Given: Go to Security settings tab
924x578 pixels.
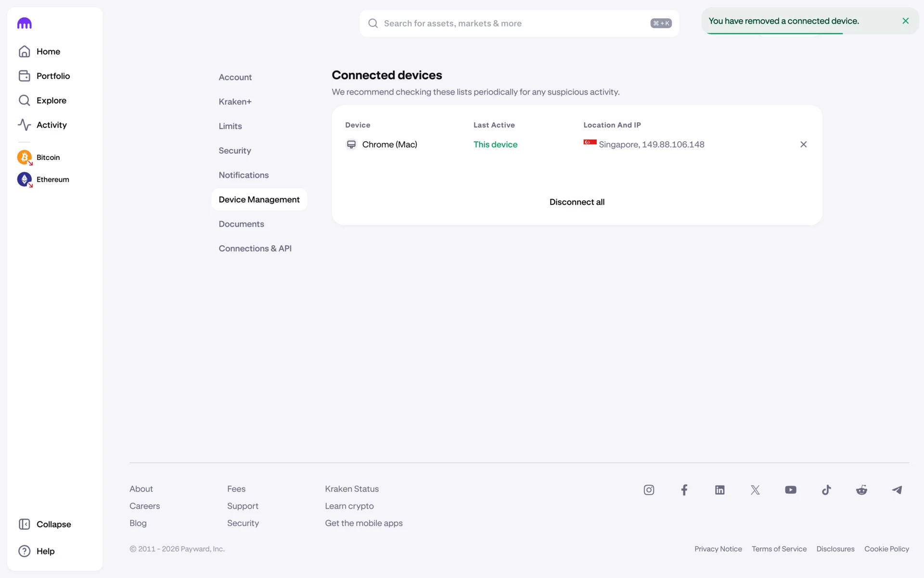Looking at the screenshot, I should pyautogui.click(x=235, y=151).
